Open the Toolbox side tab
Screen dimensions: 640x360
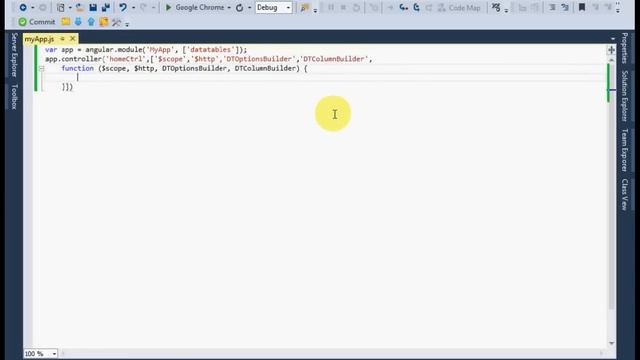coord(14,97)
